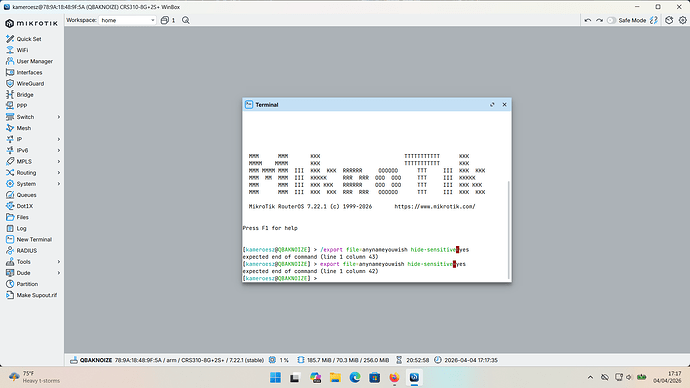
Task: Toggle the Safe Mode switch
Action: [611, 20]
